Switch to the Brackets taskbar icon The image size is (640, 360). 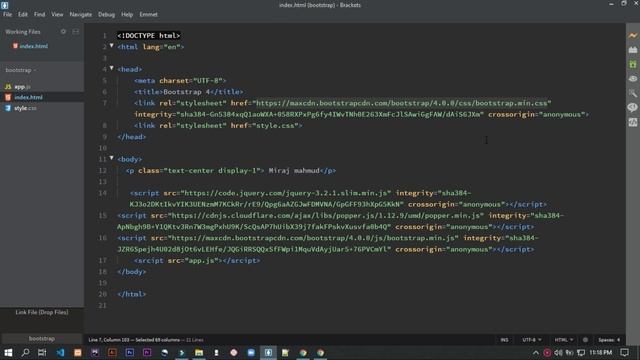coord(268,352)
